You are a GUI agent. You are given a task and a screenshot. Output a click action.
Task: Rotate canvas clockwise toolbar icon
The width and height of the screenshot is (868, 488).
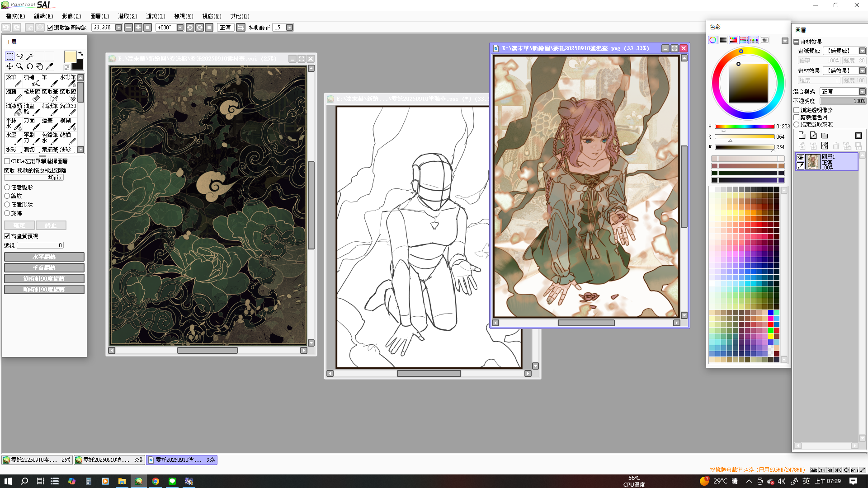pos(199,28)
